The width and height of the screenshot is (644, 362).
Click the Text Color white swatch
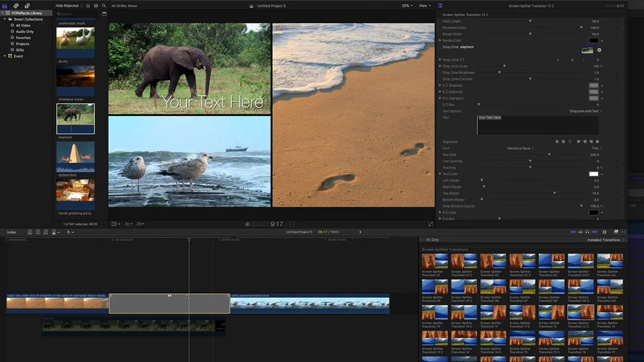[x=594, y=174]
